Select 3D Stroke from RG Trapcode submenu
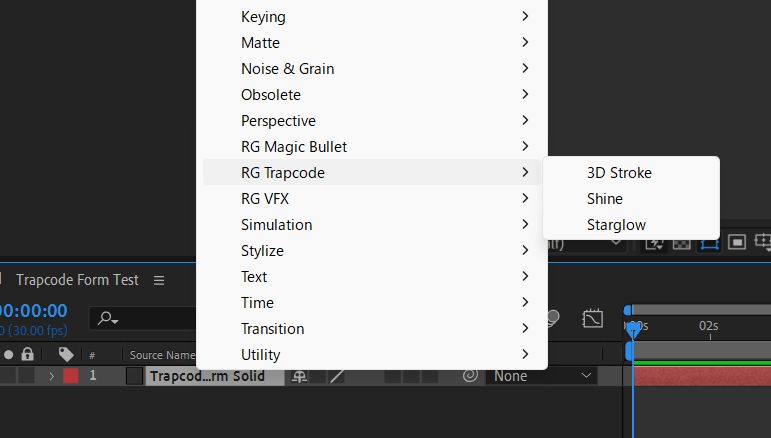Screen dimensions: 771x438 pos(631,173)
